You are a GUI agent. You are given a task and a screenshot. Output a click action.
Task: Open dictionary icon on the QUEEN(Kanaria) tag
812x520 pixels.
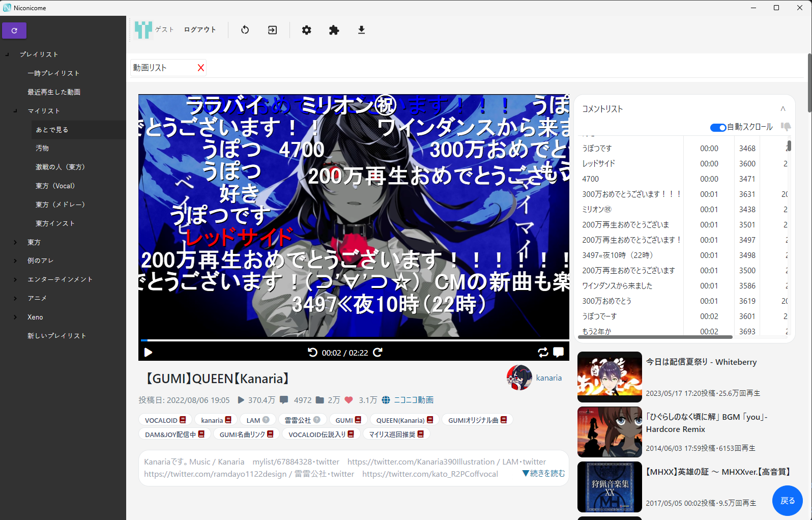(430, 420)
